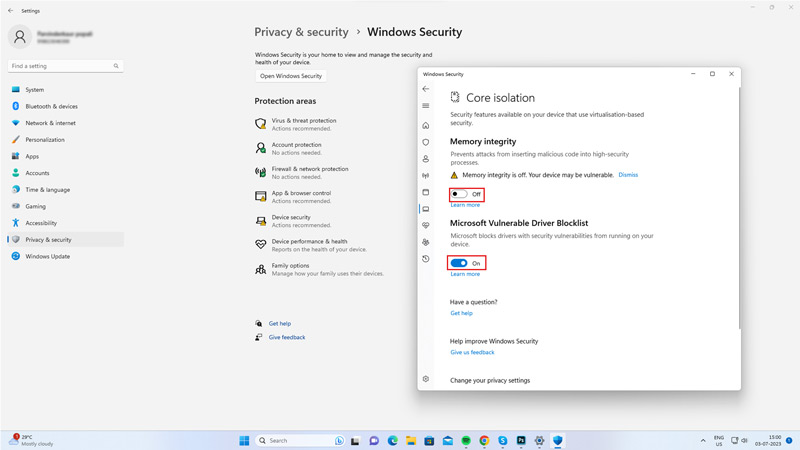
Task: Click Get help in Windows Security
Action: pos(461,313)
